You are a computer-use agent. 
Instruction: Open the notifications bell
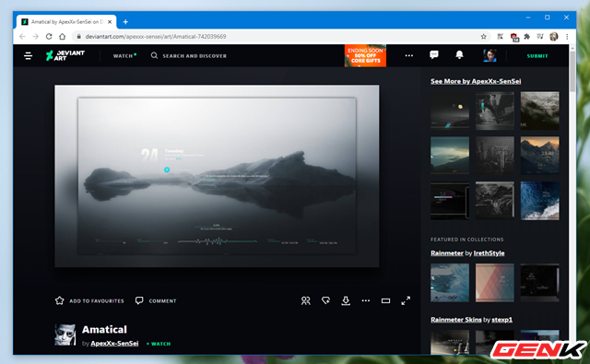[x=459, y=55]
